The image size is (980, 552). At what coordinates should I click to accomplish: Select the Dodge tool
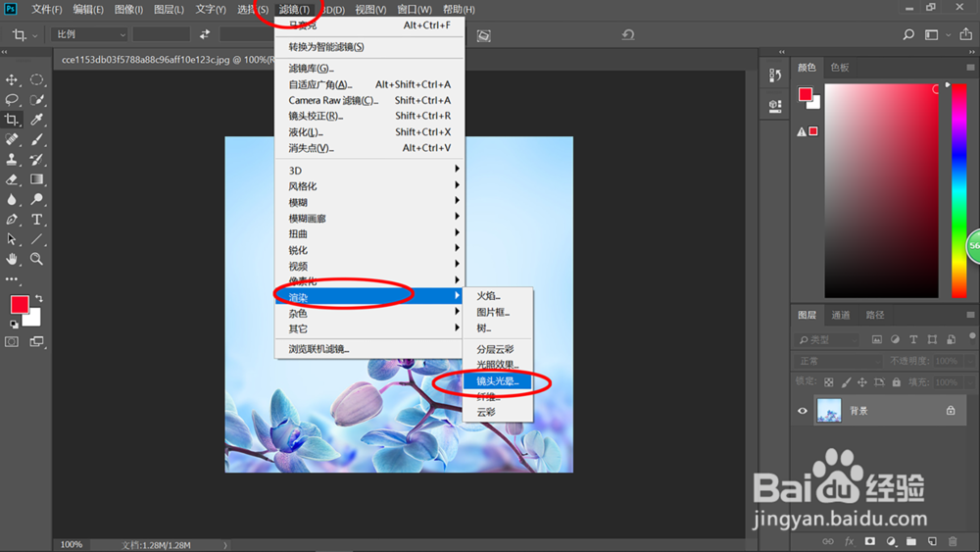tap(37, 199)
